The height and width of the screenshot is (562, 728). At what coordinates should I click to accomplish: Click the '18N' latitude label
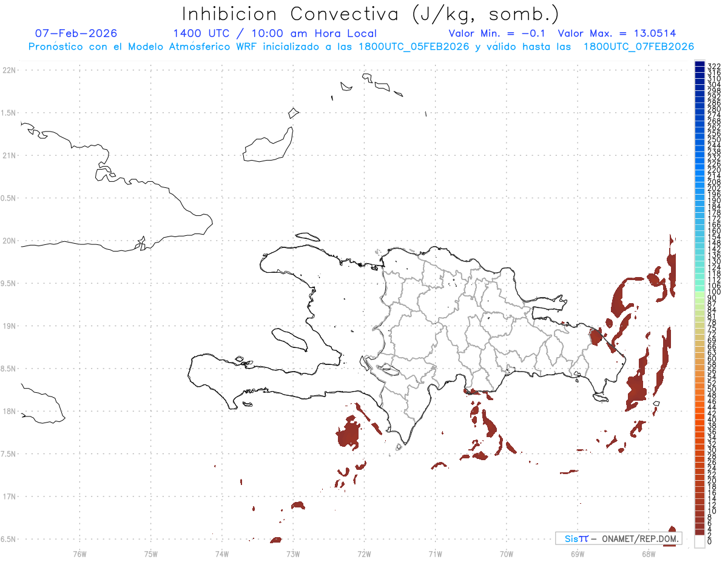click(8, 412)
